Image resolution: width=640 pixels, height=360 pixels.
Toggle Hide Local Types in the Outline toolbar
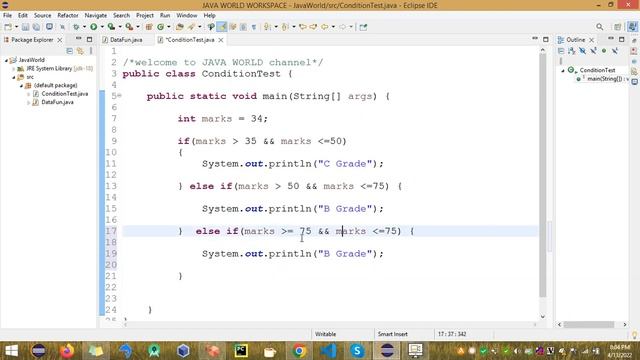(615, 51)
